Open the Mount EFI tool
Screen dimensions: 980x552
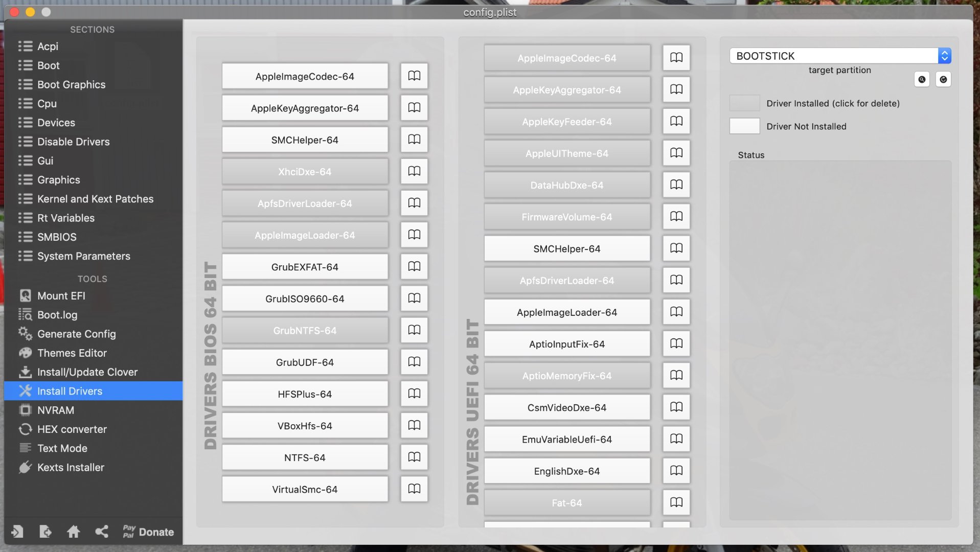(93, 295)
